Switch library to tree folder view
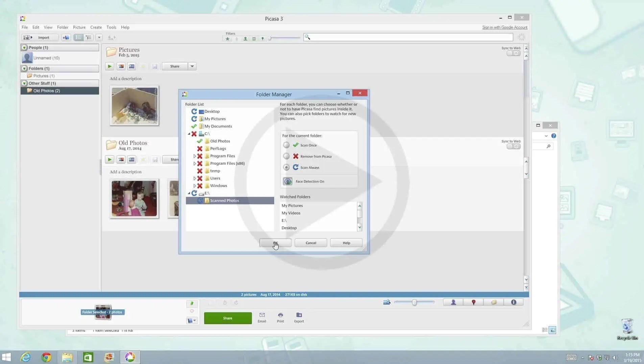The height and width of the screenshot is (364, 644). coord(88,37)
